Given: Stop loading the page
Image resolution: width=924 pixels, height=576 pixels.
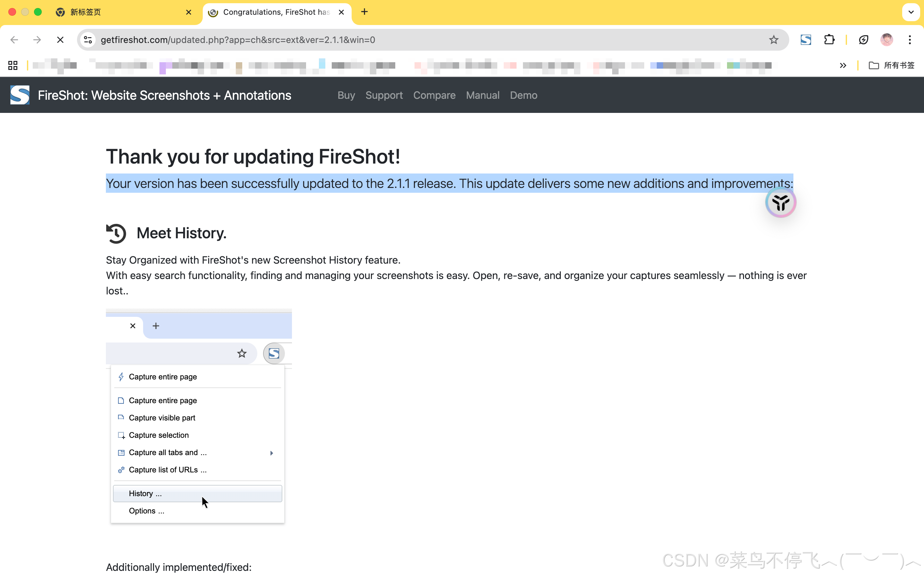Looking at the screenshot, I should (60, 40).
